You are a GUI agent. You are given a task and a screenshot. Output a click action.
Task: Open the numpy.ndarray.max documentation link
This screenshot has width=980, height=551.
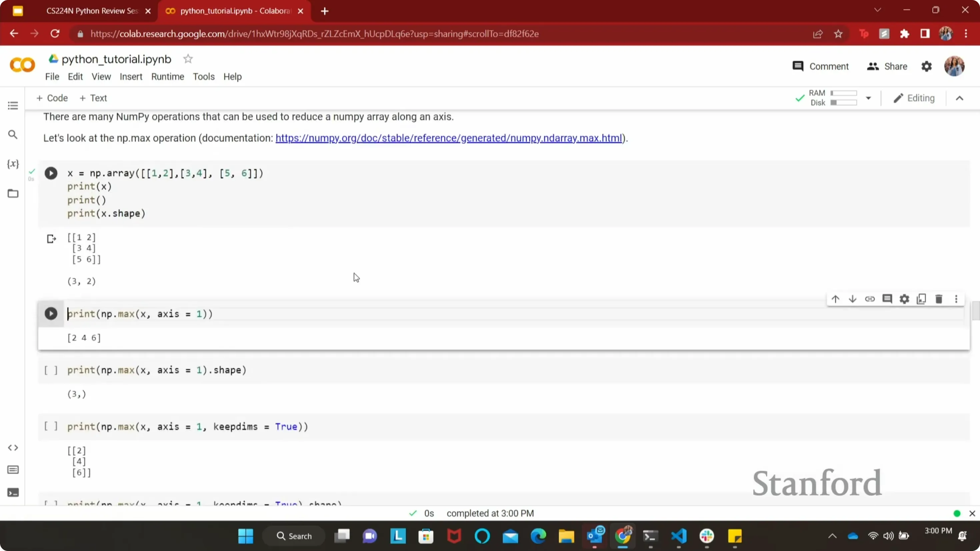pos(449,138)
